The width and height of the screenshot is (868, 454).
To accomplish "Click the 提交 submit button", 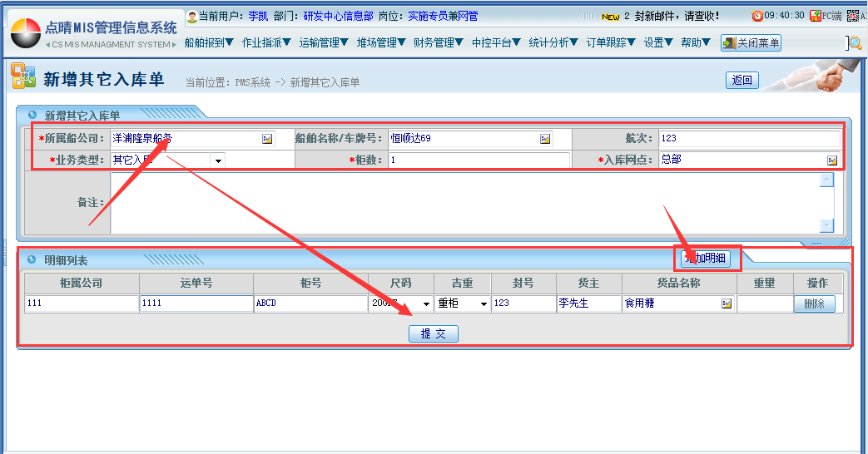I will pyautogui.click(x=433, y=333).
